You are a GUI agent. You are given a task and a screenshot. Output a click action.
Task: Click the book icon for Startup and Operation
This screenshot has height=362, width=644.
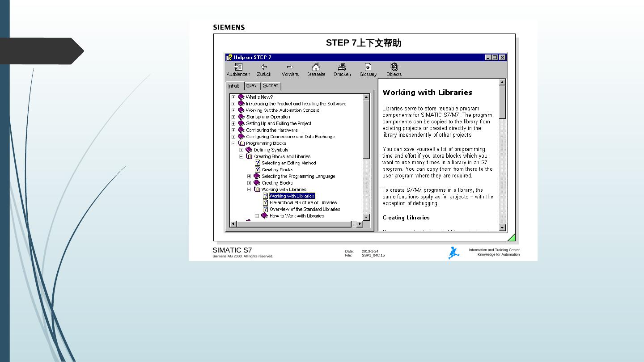coord(241,117)
